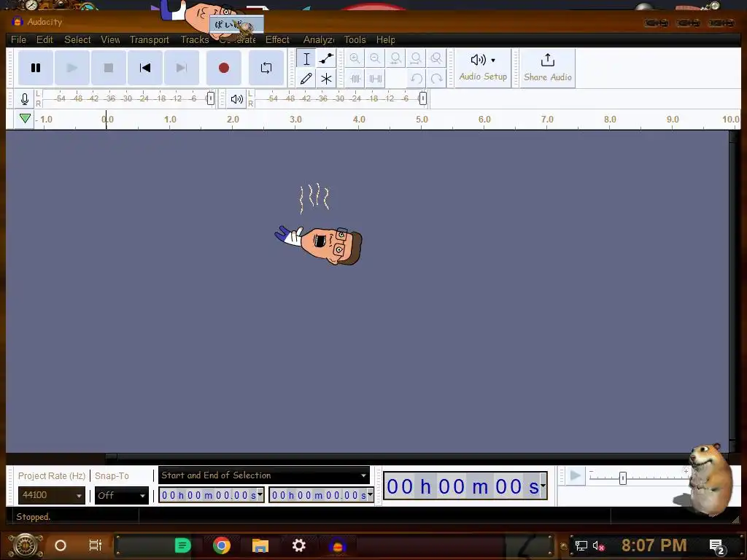Start recording with the Record button
The width and height of the screenshot is (747, 560).
pos(224,68)
